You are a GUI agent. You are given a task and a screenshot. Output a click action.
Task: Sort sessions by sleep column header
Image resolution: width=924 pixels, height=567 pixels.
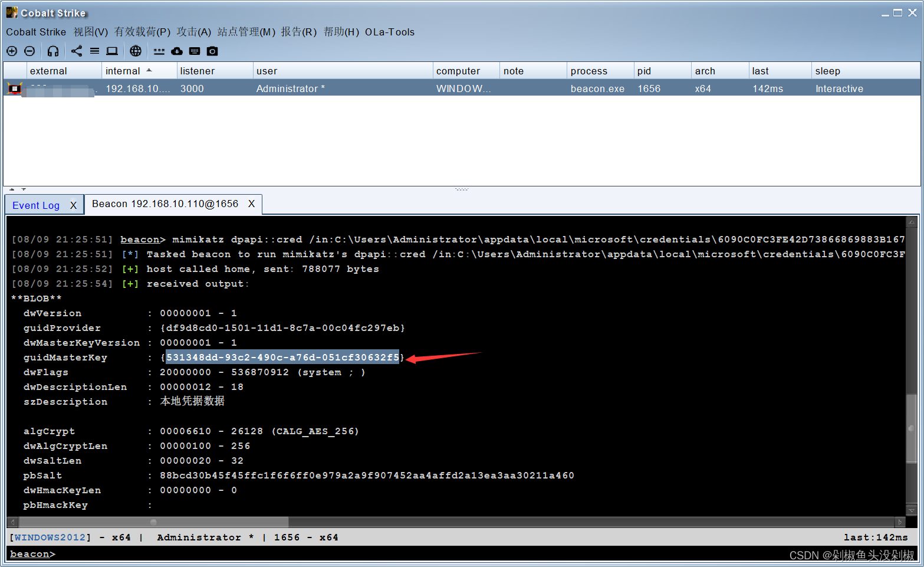[x=866, y=71]
